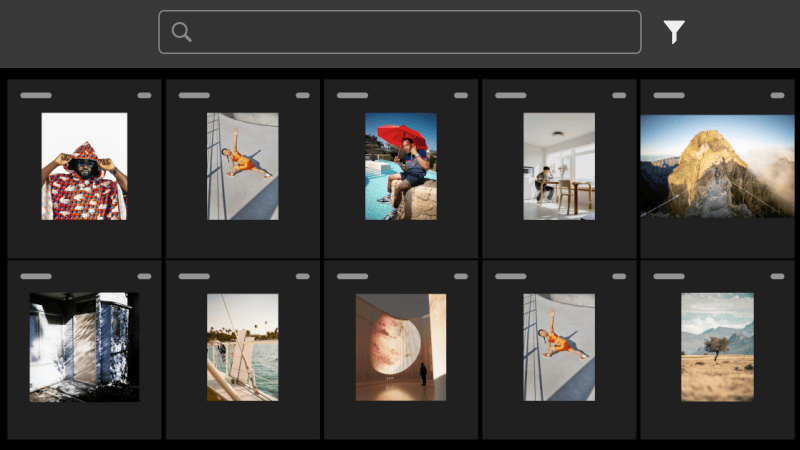
Task: Open the home office interior photo
Action: 559,166
